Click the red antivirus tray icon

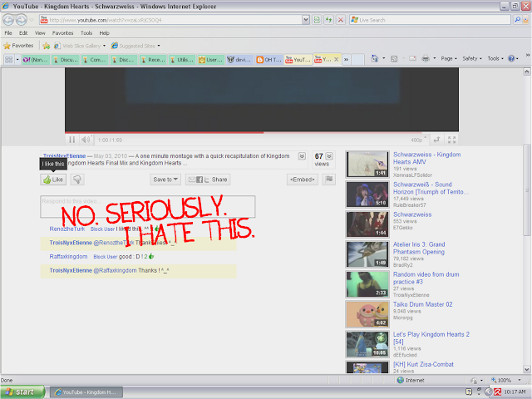[498, 392]
